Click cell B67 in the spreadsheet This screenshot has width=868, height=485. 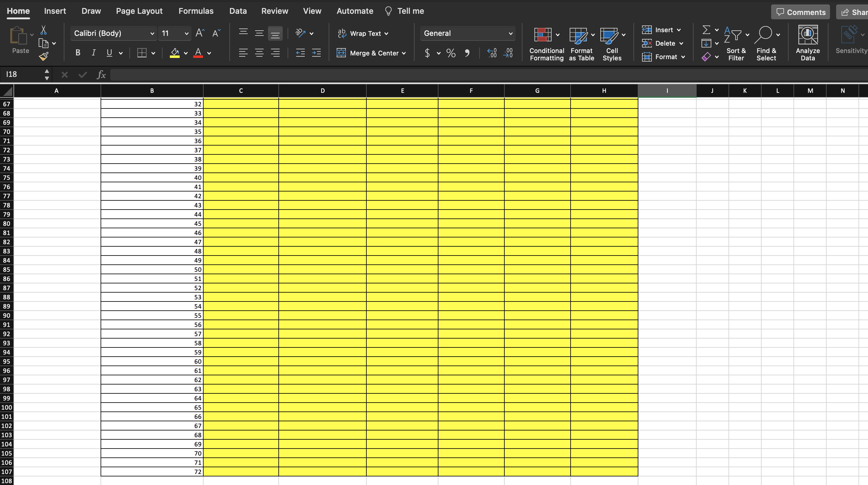(x=152, y=104)
